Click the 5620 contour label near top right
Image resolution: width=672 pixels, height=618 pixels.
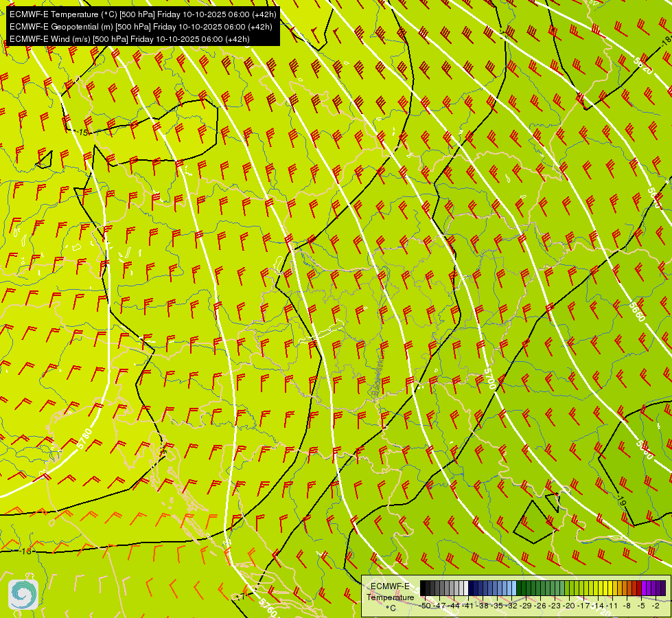(643, 66)
